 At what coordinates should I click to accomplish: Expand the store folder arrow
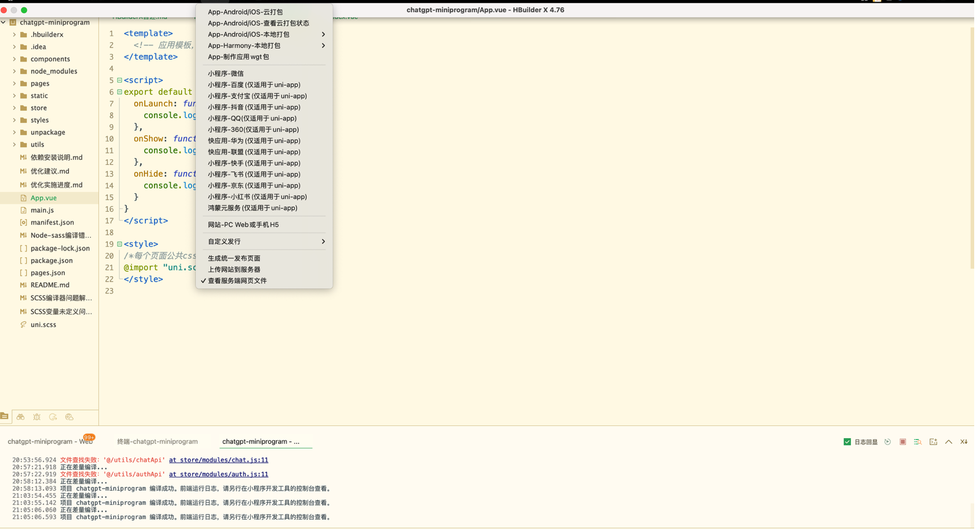[x=14, y=108]
